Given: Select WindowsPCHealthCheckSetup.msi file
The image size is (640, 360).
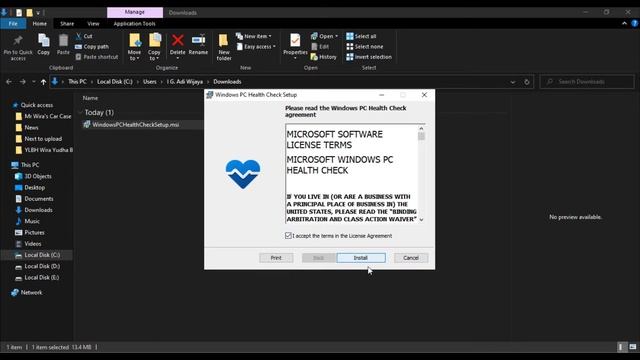Looking at the screenshot, I should 136,124.
